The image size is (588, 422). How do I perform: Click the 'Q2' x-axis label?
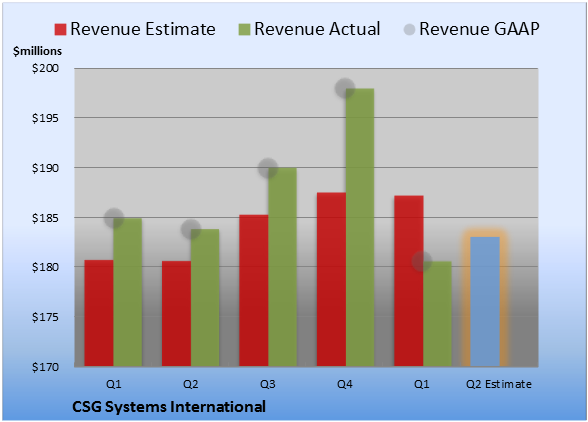tap(190, 384)
